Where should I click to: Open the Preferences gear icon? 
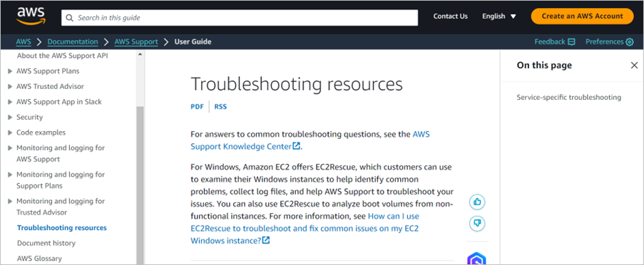point(629,42)
